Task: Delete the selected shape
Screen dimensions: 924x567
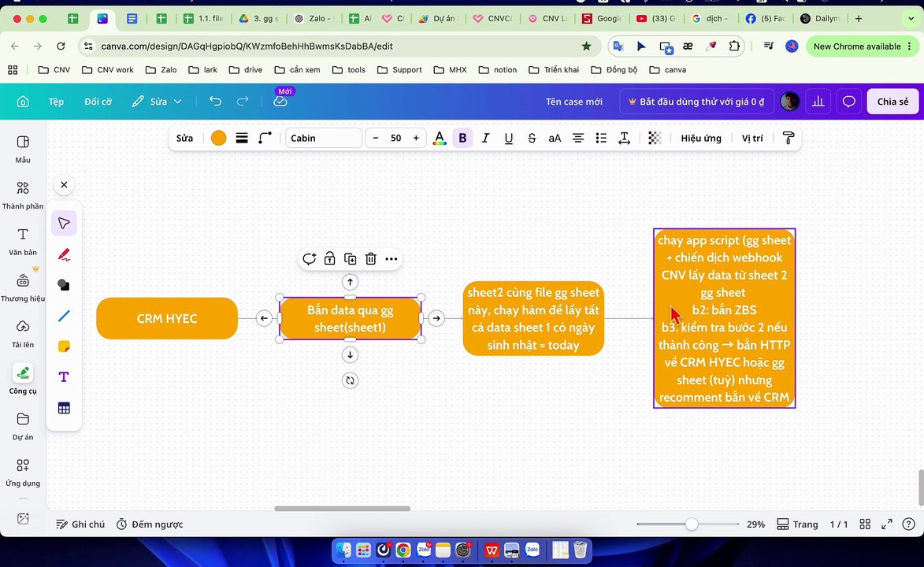Action: click(371, 259)
